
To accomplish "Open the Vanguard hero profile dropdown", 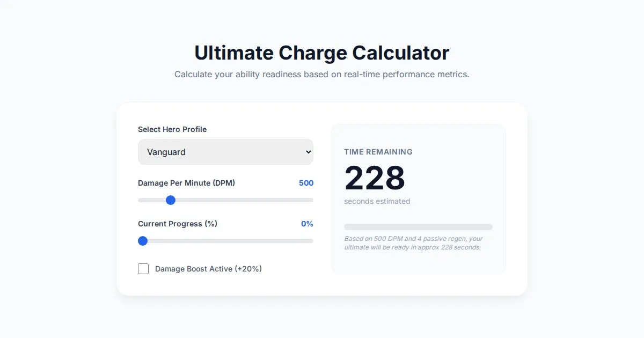I will [x=225, y=152].
